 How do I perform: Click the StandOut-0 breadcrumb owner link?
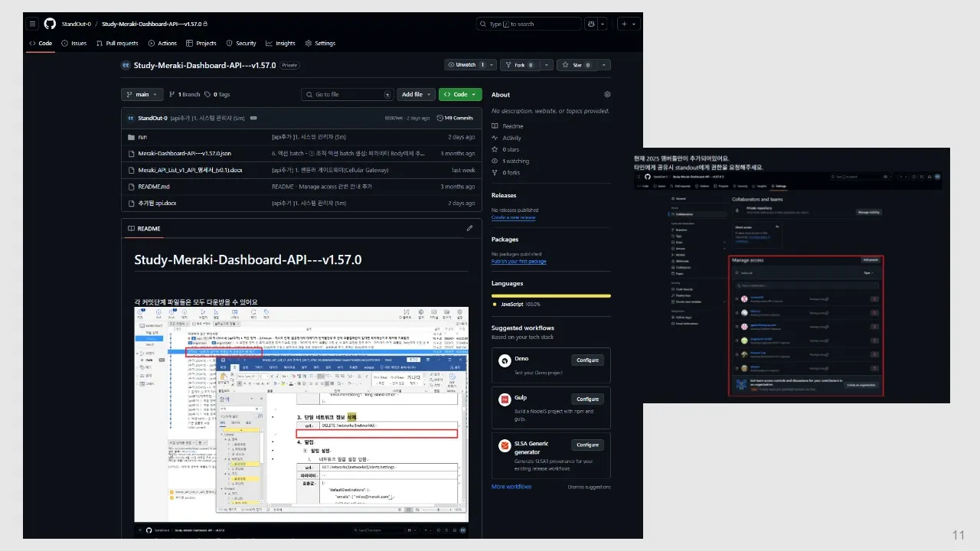tap(76, 24)
